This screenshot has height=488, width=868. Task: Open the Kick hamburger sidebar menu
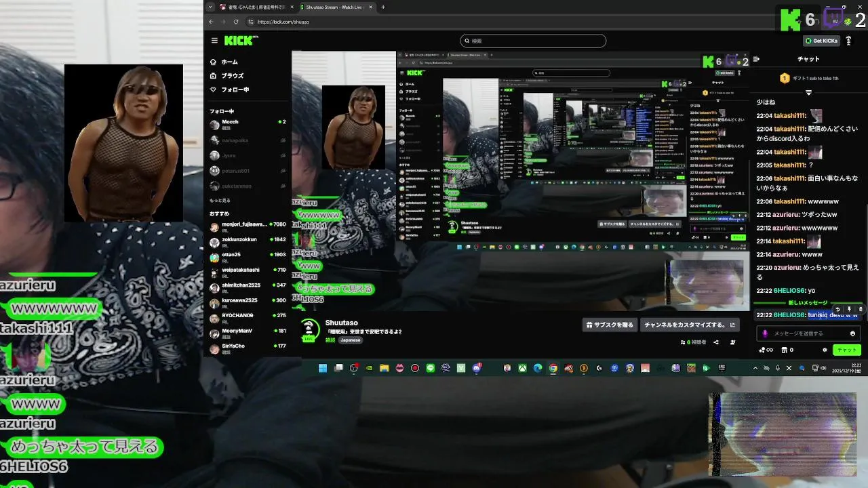pos(214,41)
